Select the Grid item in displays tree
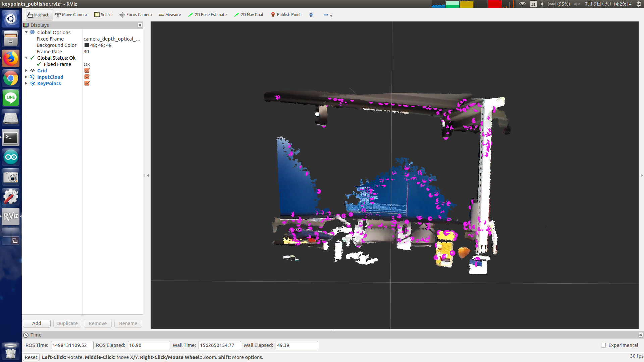Image resolution: width=644 pixels, height=362 pixels. [x=42, y=70]
